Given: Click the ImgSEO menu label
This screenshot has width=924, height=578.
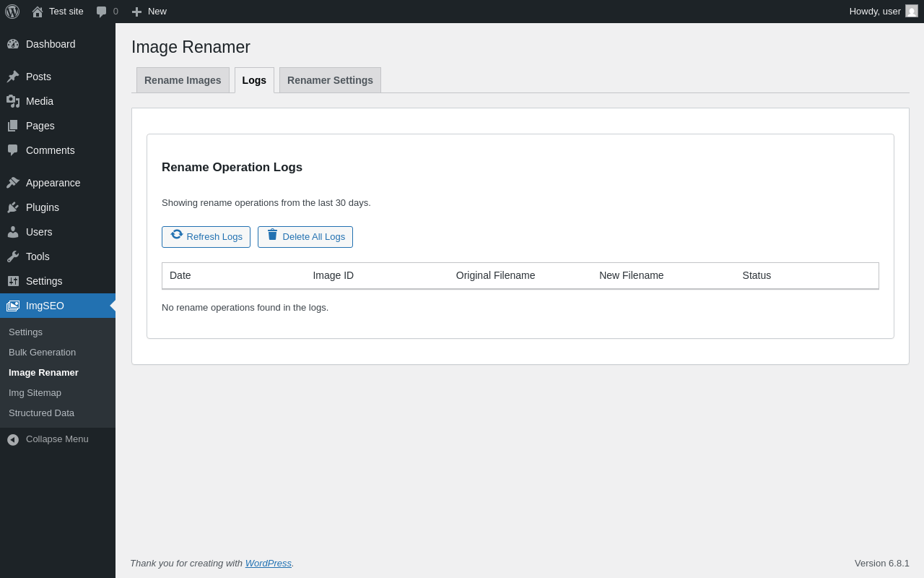Looking at the screenshot, I should click(x=45, y=306).
